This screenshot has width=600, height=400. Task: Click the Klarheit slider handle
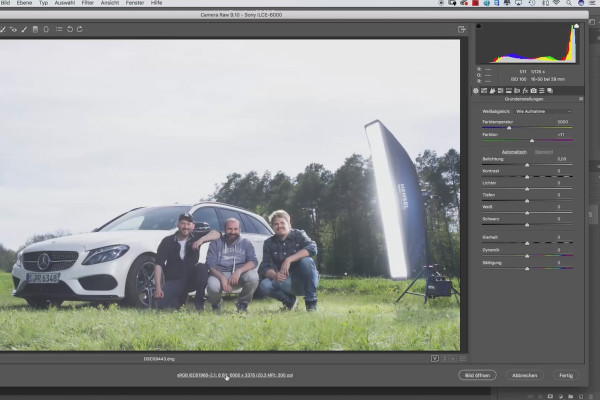pyautogui.click(x=527, y=243)
